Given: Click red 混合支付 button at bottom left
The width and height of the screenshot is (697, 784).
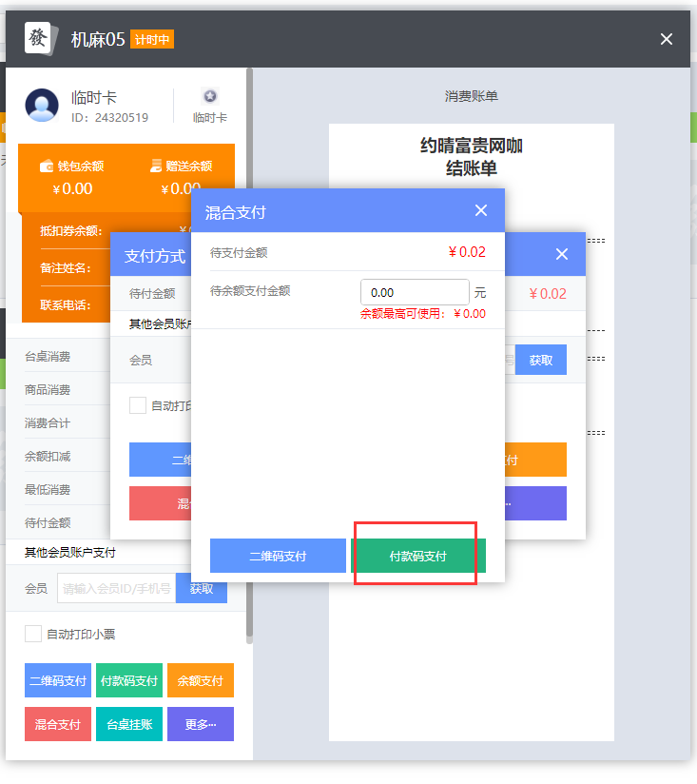Looking at the screenshot, I should (58, 724).
